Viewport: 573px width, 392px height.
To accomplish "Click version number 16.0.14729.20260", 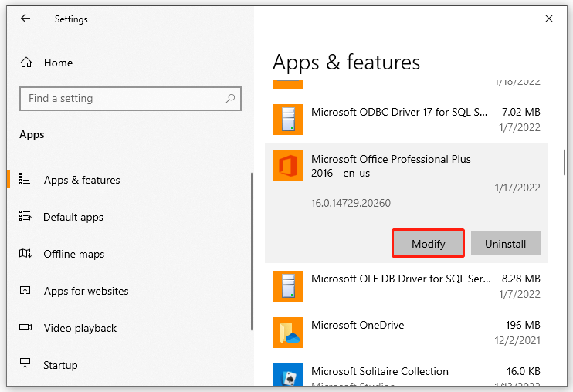I will point(351,203).
